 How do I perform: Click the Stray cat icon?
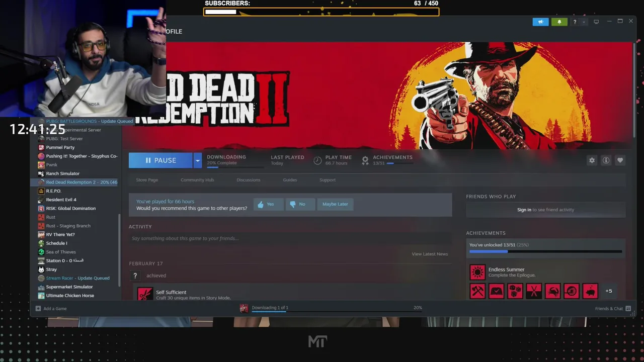click(x=41, y=269)
